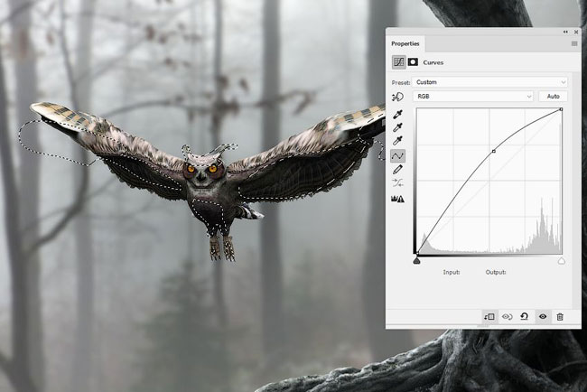
Task: Switch to the Properties tab
Action: click(x=405, y=43)
